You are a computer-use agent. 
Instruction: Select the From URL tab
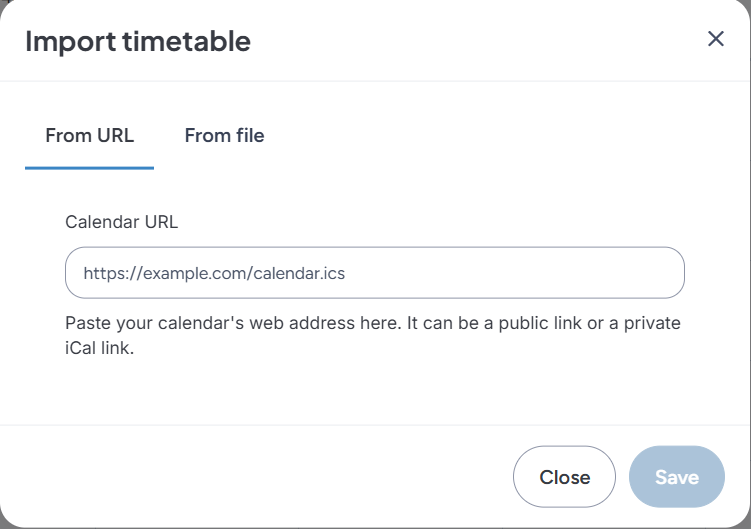pos(89,135)
